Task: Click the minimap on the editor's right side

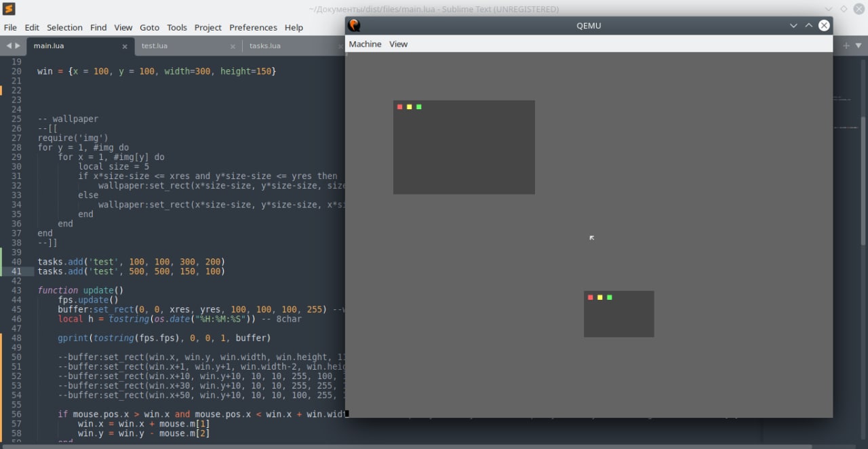Action: click(x=846, y=113)
